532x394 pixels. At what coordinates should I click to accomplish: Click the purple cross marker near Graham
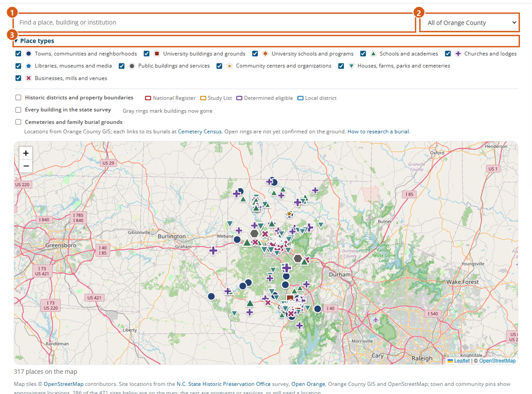click(x=213, y=250)
